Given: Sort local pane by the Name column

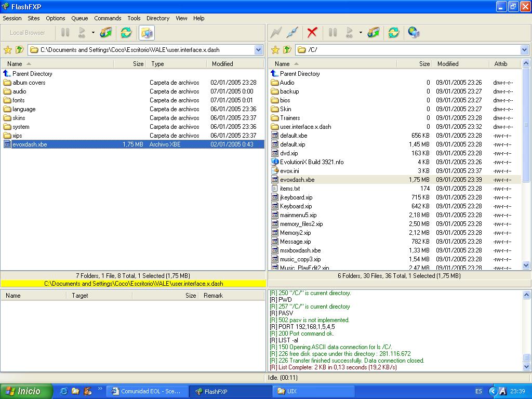Looking at the screenshot, I should [x=57, y=64].
